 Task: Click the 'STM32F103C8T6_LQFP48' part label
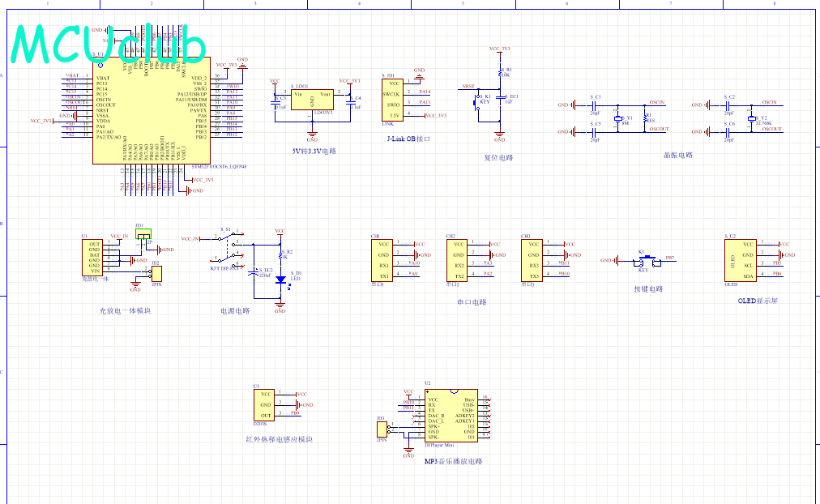point(219,167)
